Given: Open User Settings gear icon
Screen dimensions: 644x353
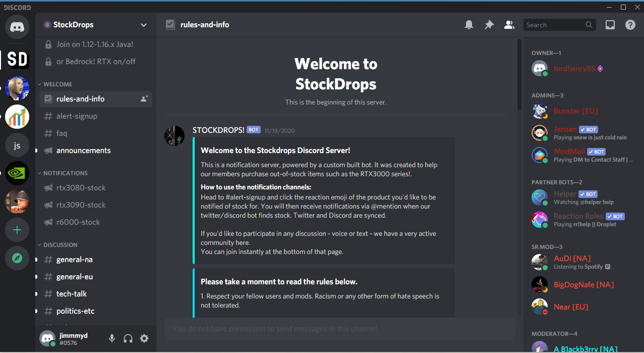Looking at the screenshot, I should point(144,338).
